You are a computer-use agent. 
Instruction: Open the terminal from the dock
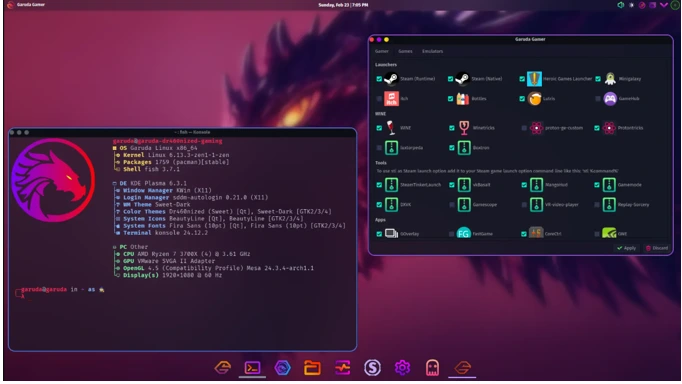click(x=252, y=368)
